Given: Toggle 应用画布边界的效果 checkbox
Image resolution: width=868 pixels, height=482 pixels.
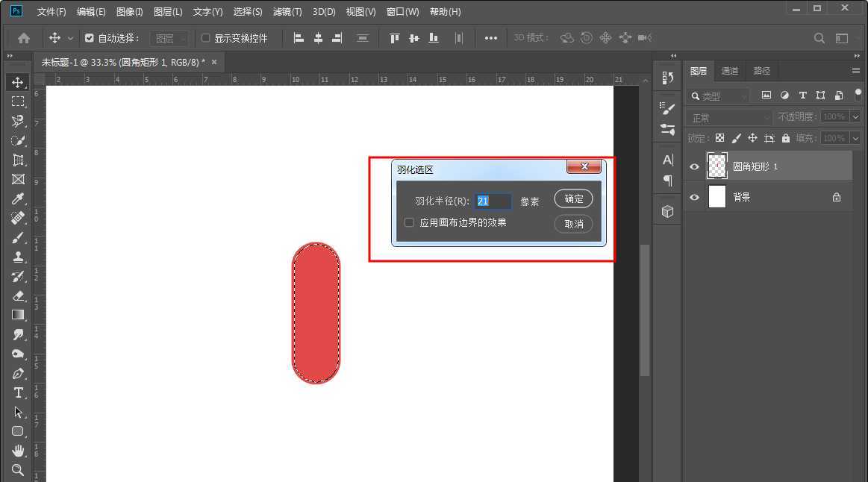Looking at the screenshot, I should click(408, 222).
